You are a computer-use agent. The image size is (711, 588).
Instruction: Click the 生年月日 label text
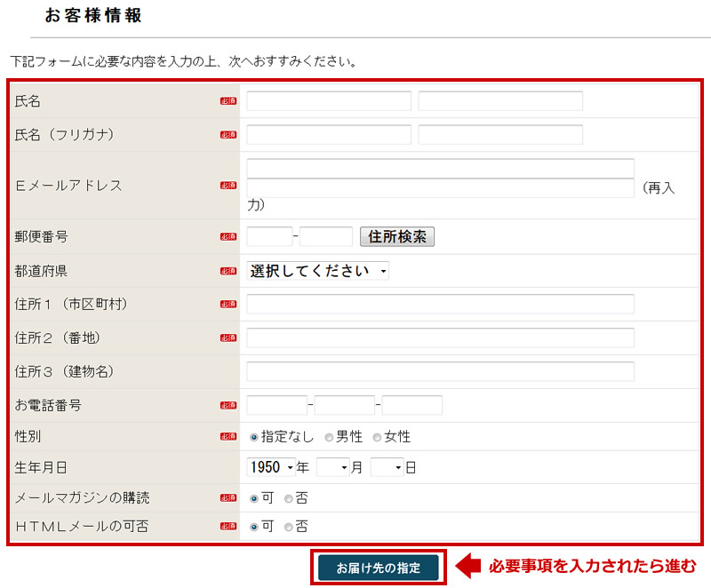coord(41,467)
